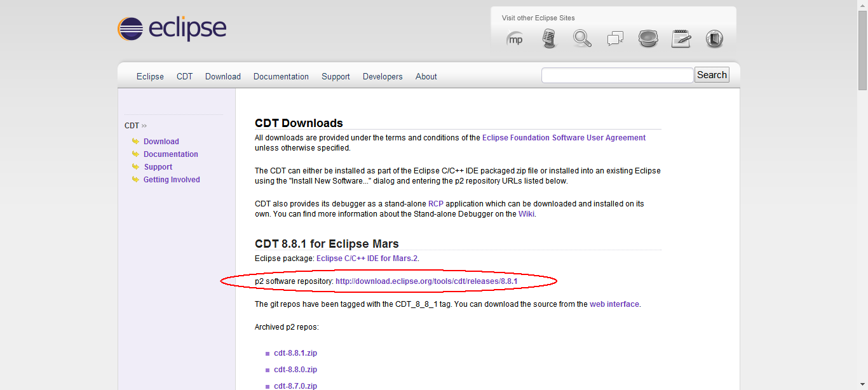Viewport: 868px width, 390px height.
Task: Open Documentation in the left sidebar
Action: point(171,154)
